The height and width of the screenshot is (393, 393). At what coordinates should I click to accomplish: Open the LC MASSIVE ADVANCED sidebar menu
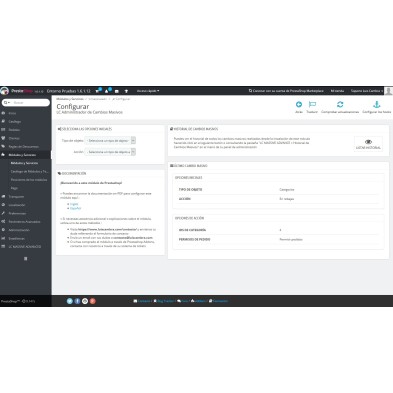click(x=25, y=246)
